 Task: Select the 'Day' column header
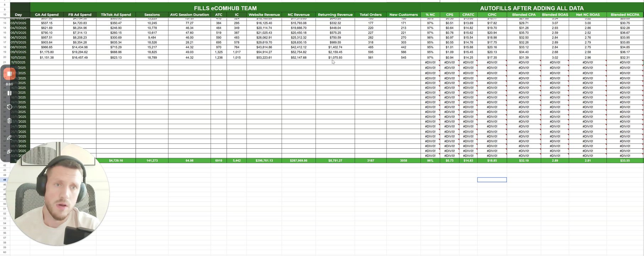(18, 15)
